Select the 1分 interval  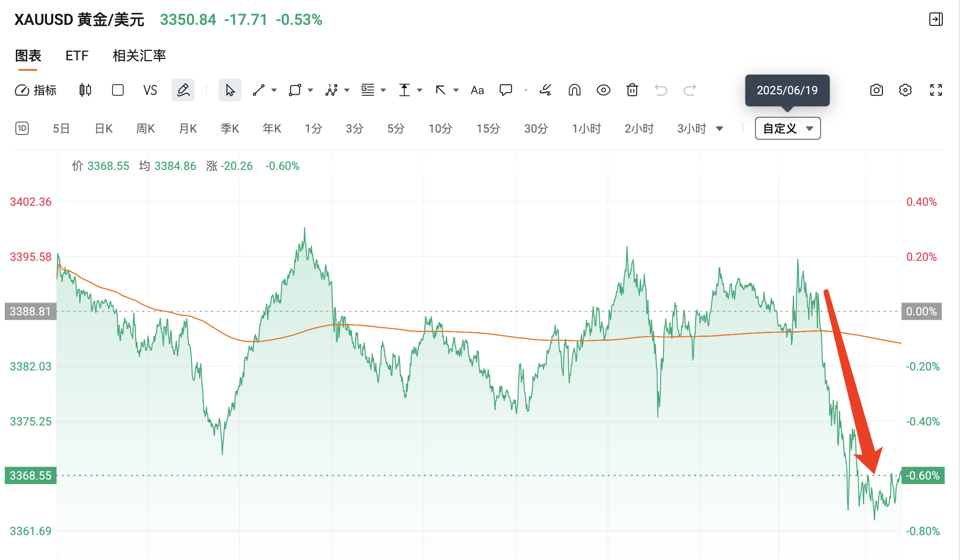tap(313, 128)
